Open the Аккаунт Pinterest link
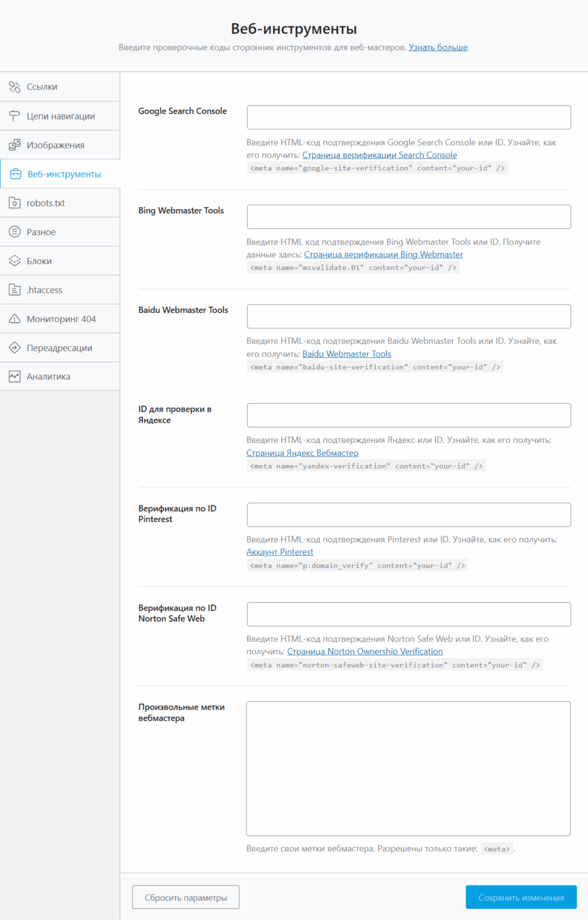 (x=280, y=552)
